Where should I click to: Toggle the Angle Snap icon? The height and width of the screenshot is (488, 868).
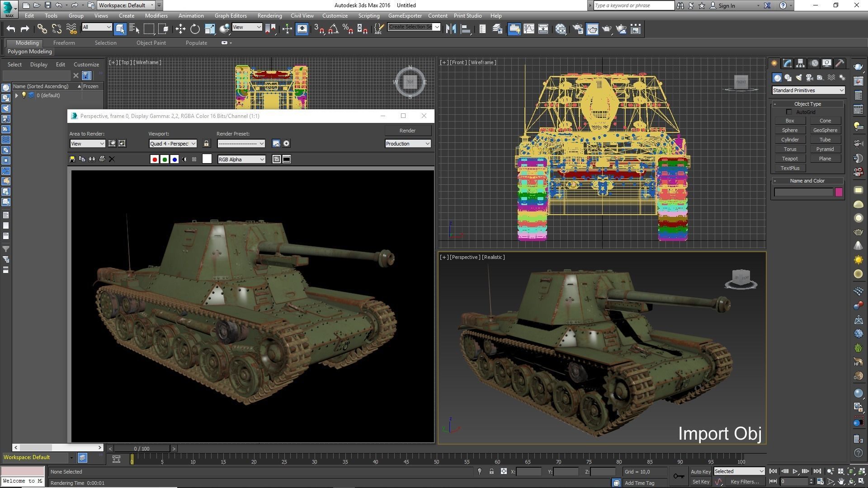click(x=334, y=29)
